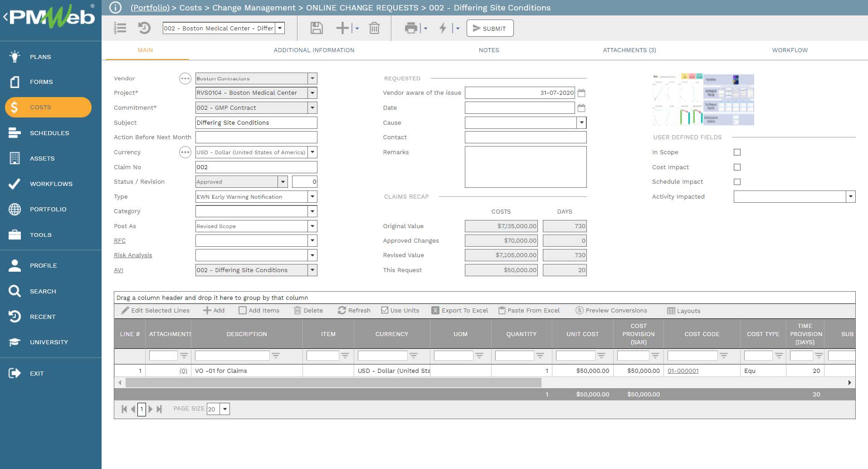This screenshot has width=868, height=469.
Task: Open the Notes tab
Action: [489, 50]
